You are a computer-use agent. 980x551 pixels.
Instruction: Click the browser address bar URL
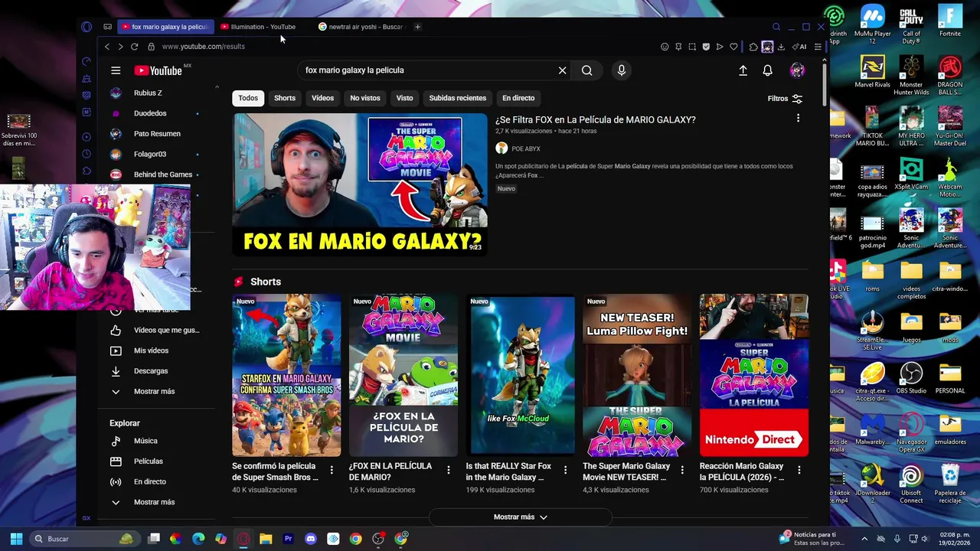[x=203, y=47]
